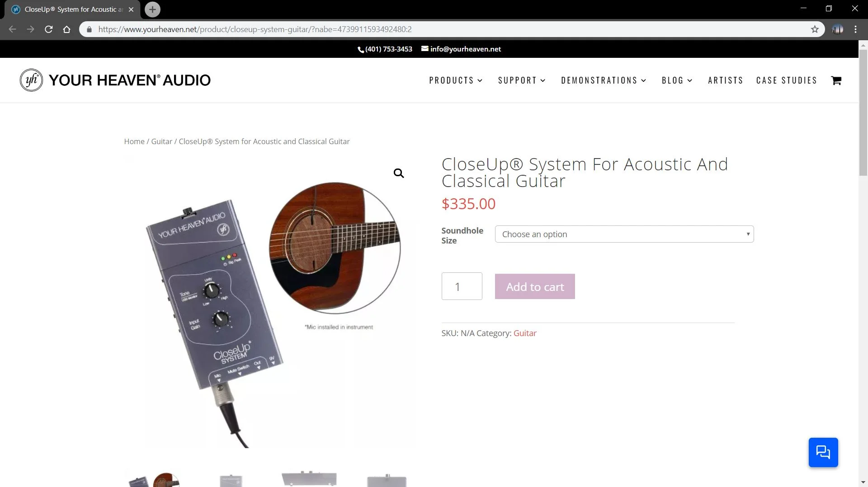Expand the Demonstrations menu
The width and height of the screenshot is (868, 487).
tap(604, 80)
